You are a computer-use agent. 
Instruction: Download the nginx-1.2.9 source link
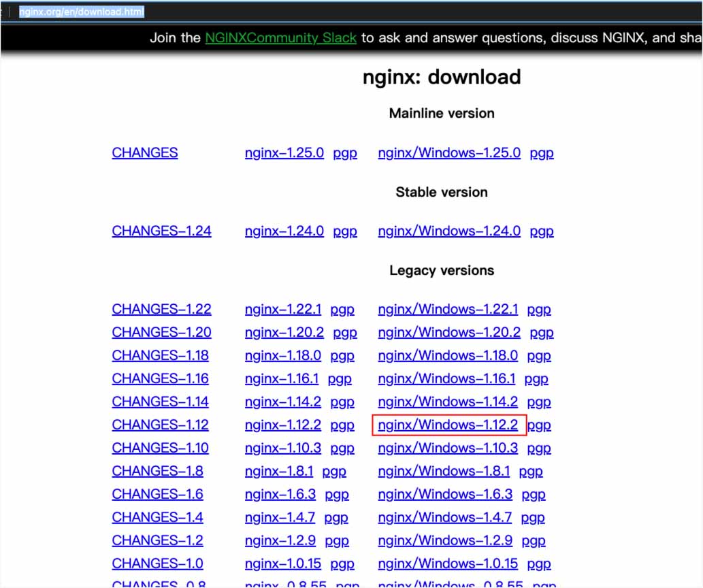click(x=280, y=540)
